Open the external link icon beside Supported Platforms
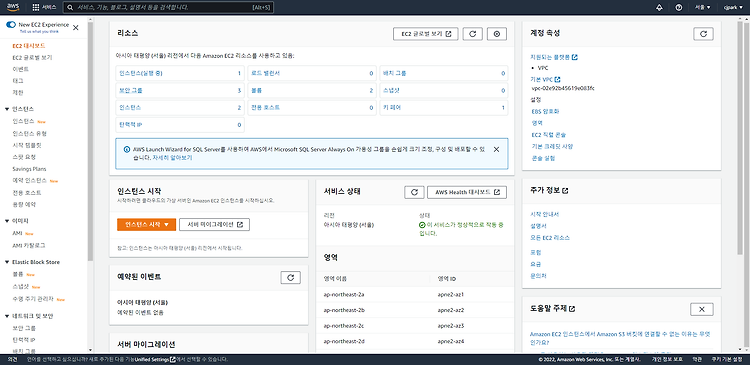 point(574,57)
